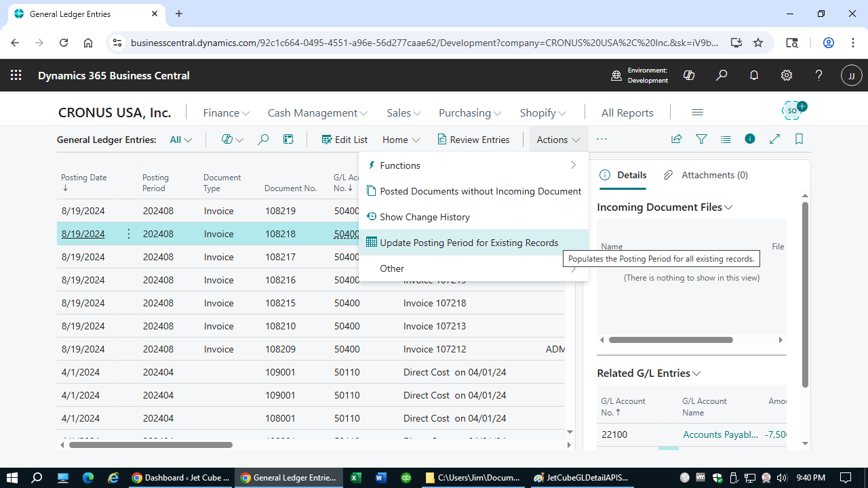Screen dimensions: 868x488
Task: Click CRONUS USA, Inc. company name
Action: click(115, 113)
